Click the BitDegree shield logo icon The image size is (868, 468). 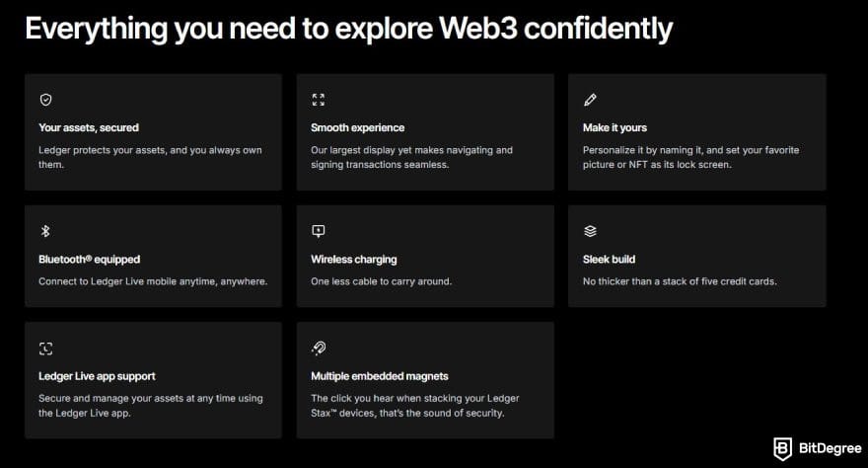coord(783,448)
